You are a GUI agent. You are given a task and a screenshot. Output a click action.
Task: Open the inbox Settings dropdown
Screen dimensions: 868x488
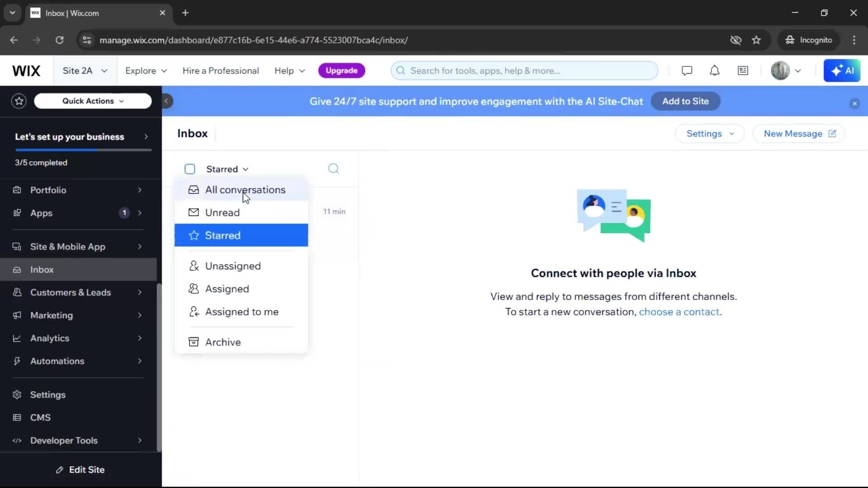tap(710, 134)
